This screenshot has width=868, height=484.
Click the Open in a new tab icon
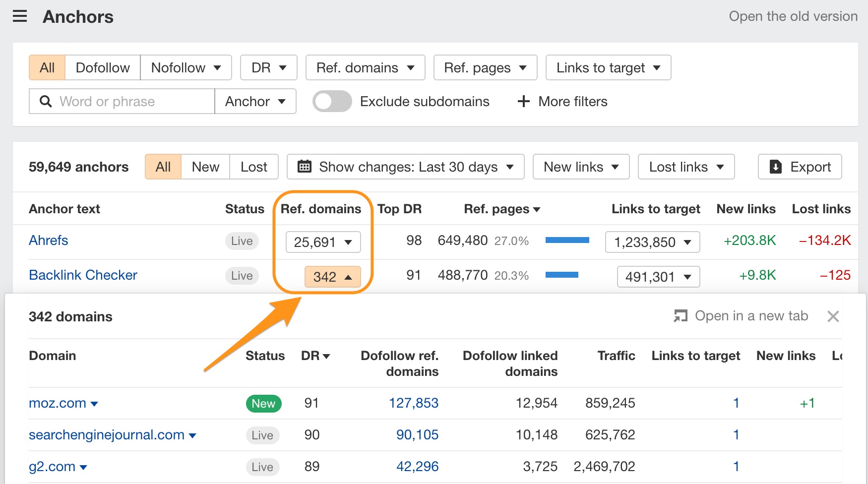[x=681, y=316]
